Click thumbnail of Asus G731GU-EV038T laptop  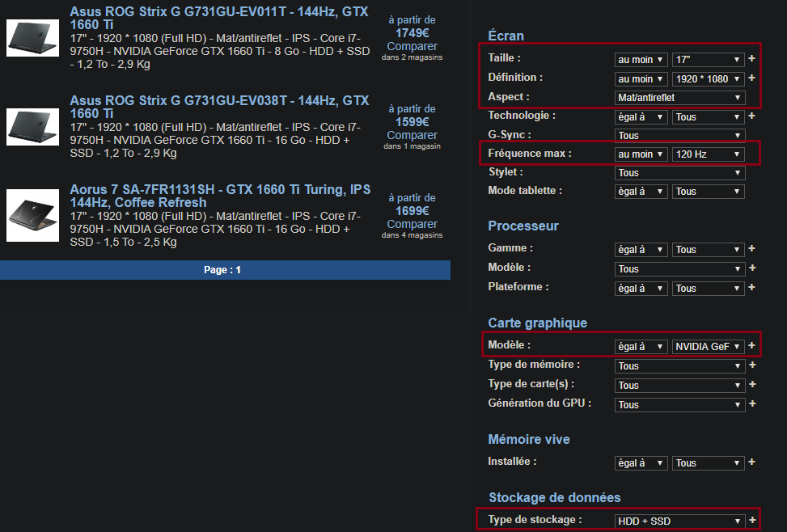(32, 127)
